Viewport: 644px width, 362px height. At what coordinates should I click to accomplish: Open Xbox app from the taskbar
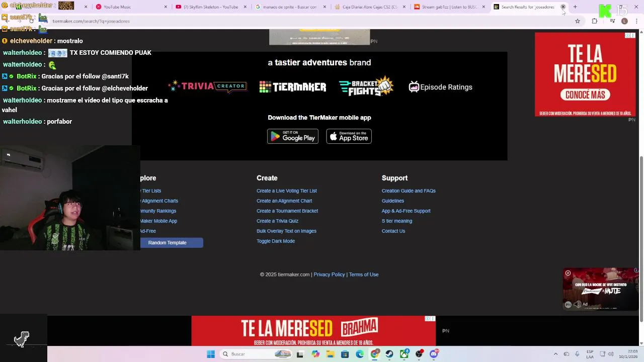pos(404,354)
